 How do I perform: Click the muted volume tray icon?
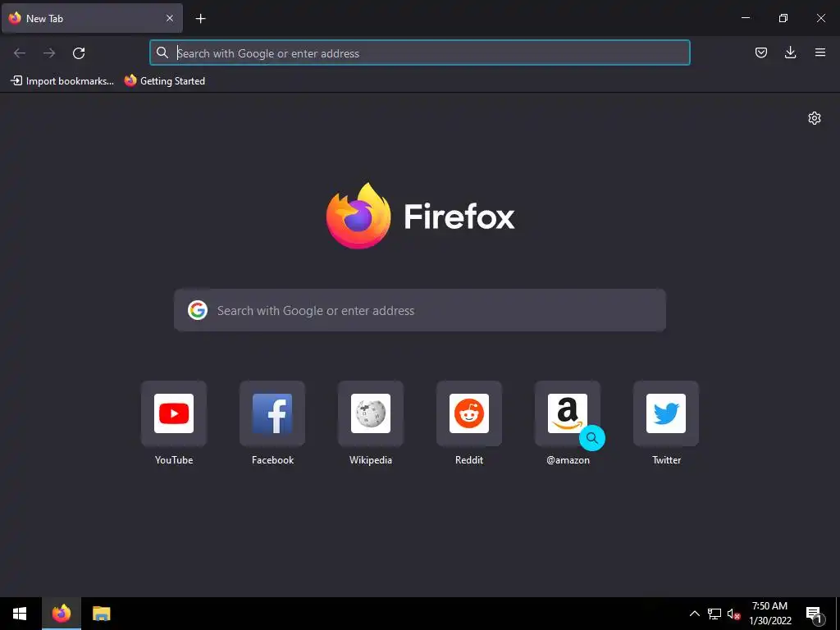coord(733,614)
